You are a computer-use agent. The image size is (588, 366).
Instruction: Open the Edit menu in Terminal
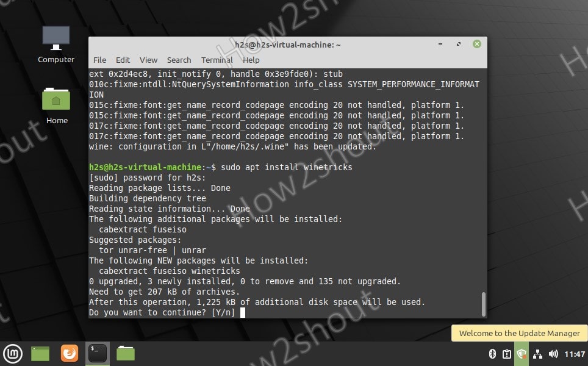tap(123, 60)
